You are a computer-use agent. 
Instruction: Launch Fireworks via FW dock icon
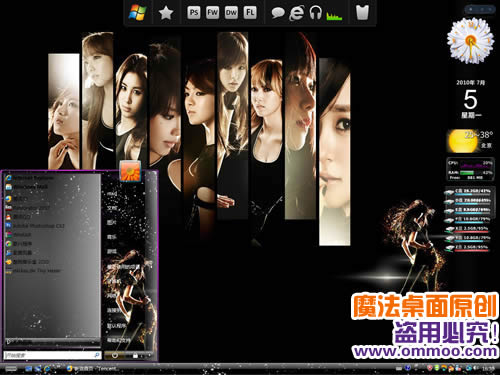tap(212, 13)
